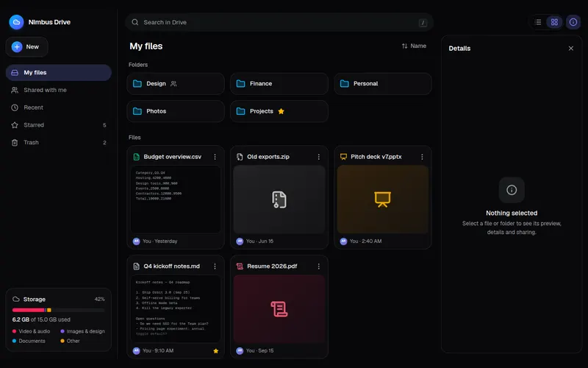The width and height of the screenshot is (588, 368).
Task: Open Budget overview.csv options menu
Action: [215, 157]
